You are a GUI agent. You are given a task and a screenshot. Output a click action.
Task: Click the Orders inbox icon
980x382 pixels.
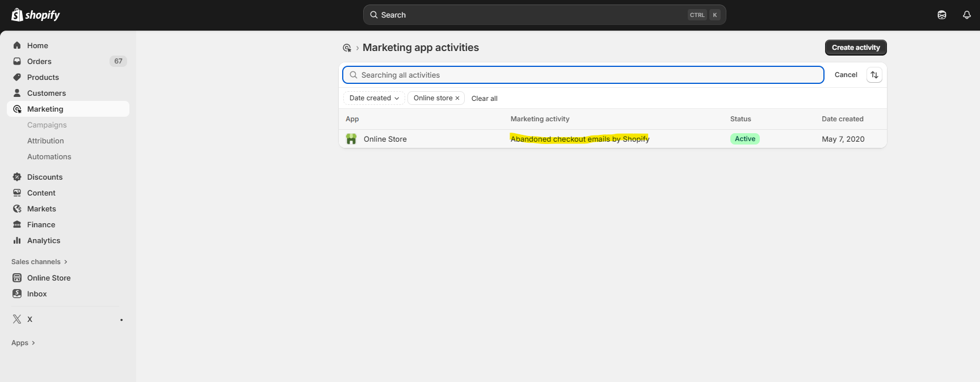point(17,61)
